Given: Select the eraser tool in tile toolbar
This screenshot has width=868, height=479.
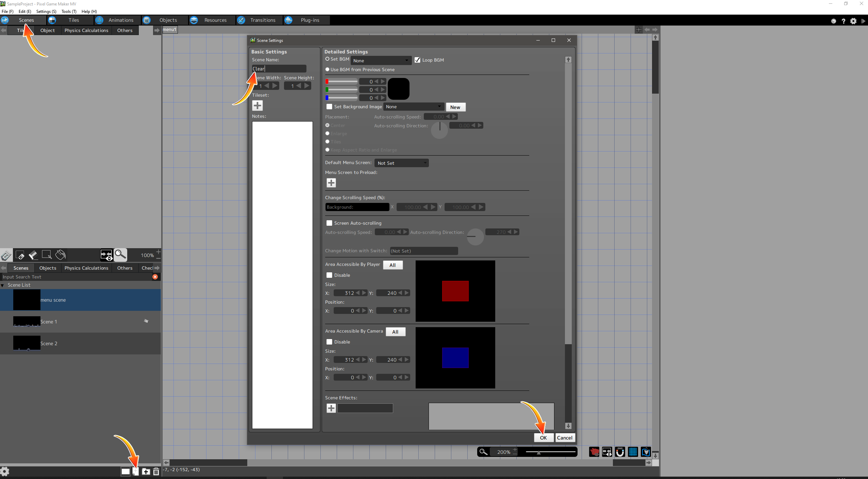Looking at the screenshot, I should [x=33, y=255].
